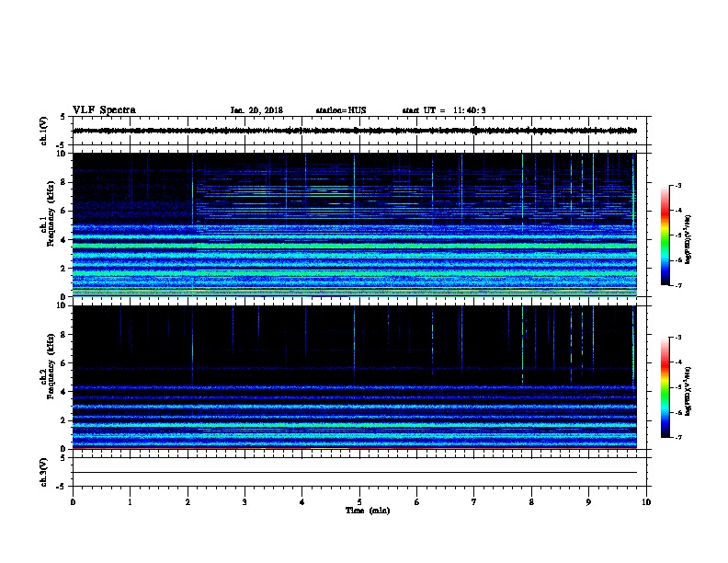This screenshot has height=563, width=728.
Task: Click the "Time (min)" axis title
Action: pos(368,511)
